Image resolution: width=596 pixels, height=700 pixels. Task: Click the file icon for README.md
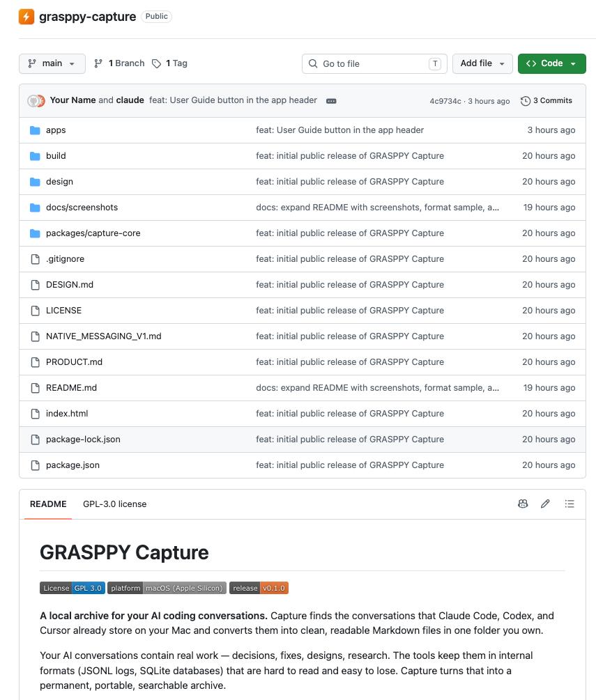35,388
